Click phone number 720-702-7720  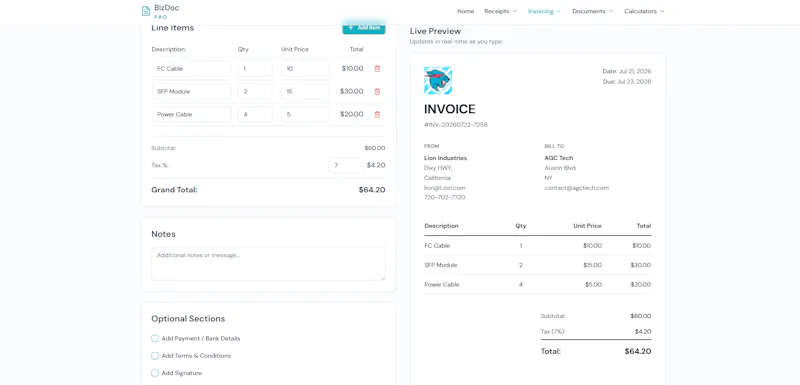tap(444, 197)
